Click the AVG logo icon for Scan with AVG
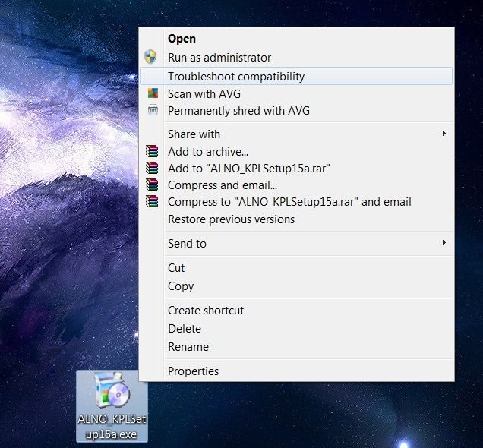Screen dimensions: 483x448 point(153,94)
